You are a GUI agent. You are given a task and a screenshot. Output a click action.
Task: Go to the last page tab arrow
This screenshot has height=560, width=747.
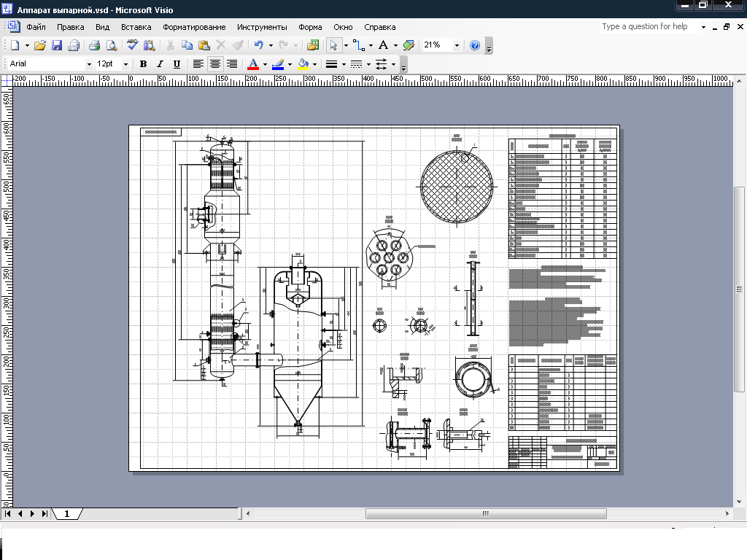pyautogui.click(x=44, y=514)
